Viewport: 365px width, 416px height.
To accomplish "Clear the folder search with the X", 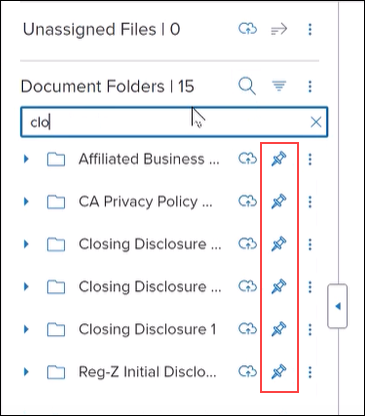I will [x=316, y=122].
